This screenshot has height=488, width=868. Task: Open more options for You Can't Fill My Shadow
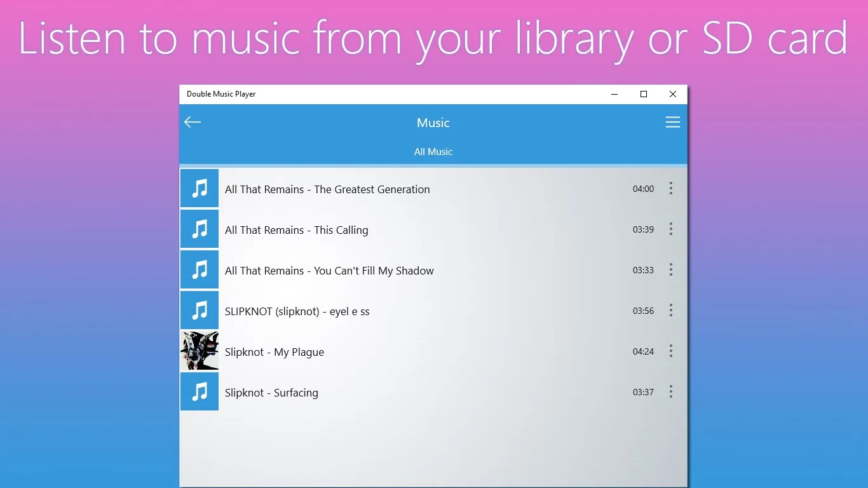pos(670,269)
